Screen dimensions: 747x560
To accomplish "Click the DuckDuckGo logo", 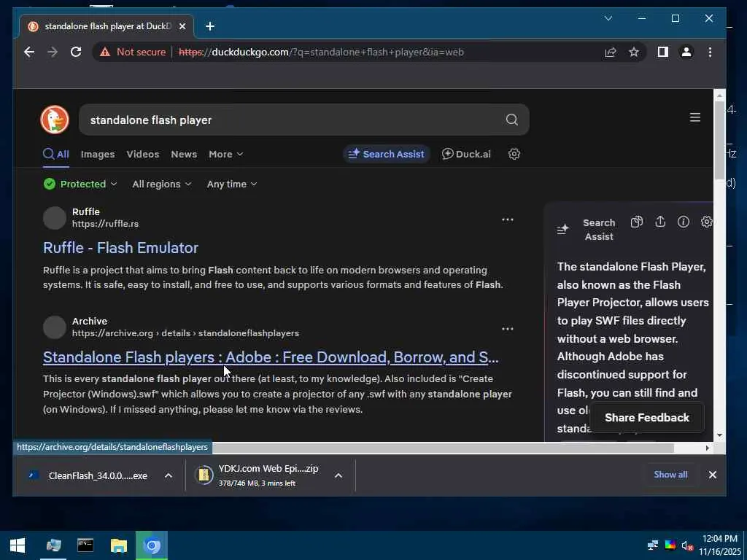I will click(x=55, y=120).
